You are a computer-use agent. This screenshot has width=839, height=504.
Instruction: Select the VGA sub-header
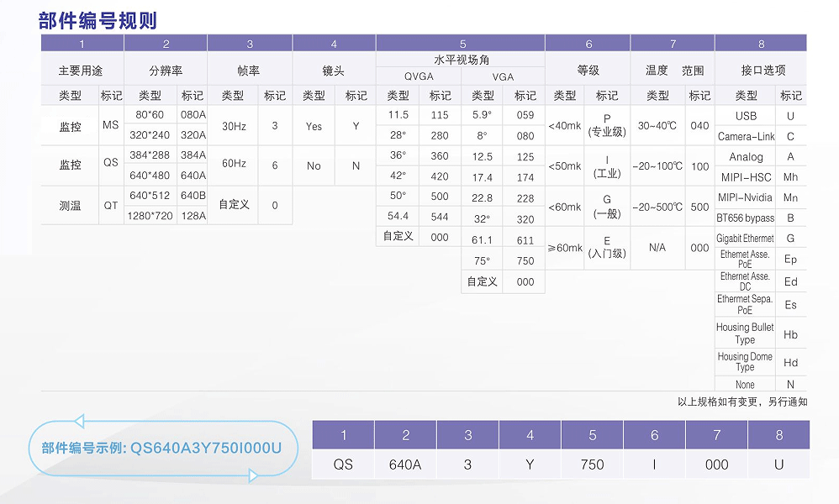coord(503,76)
